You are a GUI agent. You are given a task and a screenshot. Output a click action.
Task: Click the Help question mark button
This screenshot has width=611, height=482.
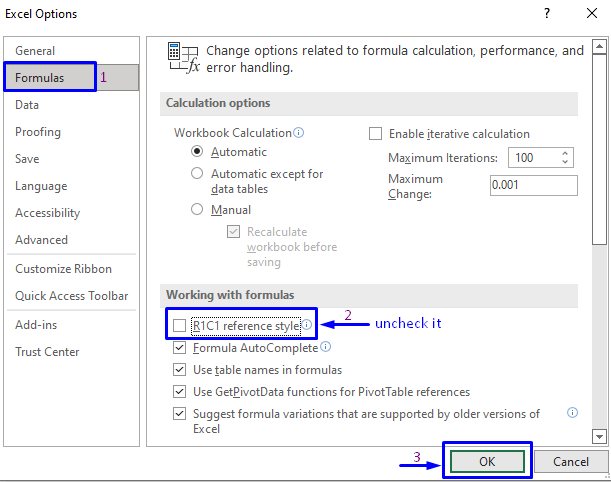pos(546,14)
